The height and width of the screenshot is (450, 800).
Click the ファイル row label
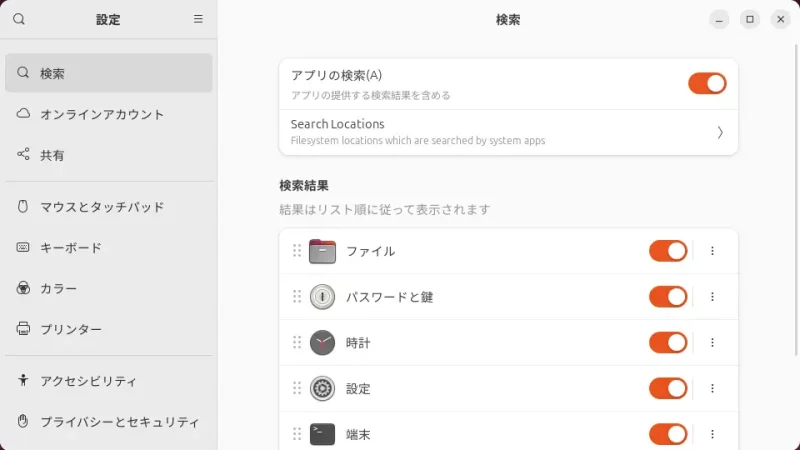tap(370, 251)
